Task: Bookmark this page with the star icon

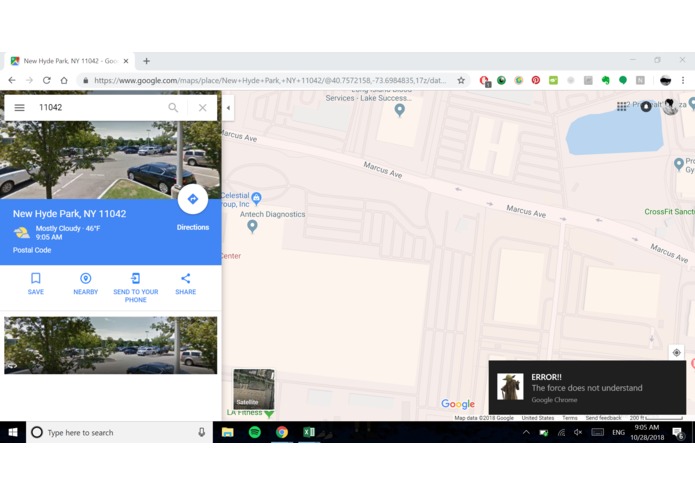Action: 461,80
